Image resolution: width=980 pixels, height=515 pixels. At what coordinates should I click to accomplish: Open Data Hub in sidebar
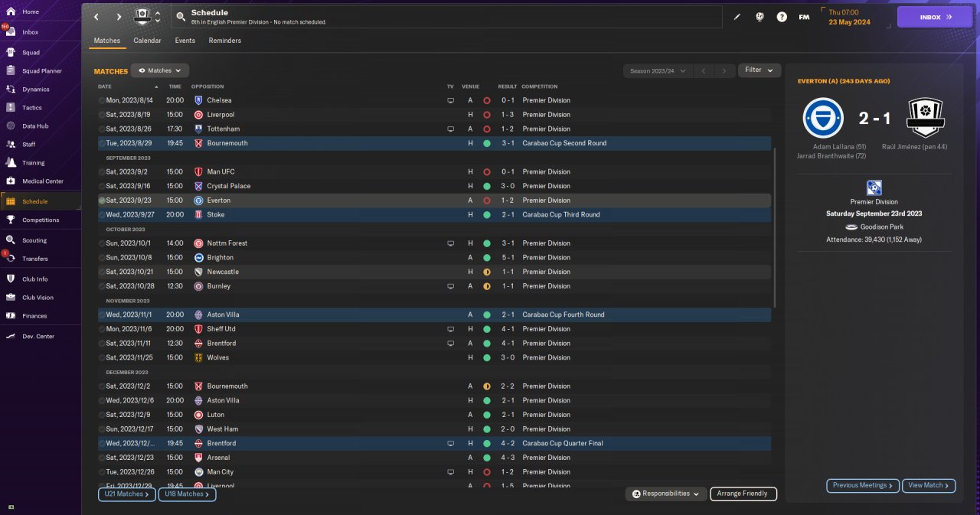(x=35, y=125)
